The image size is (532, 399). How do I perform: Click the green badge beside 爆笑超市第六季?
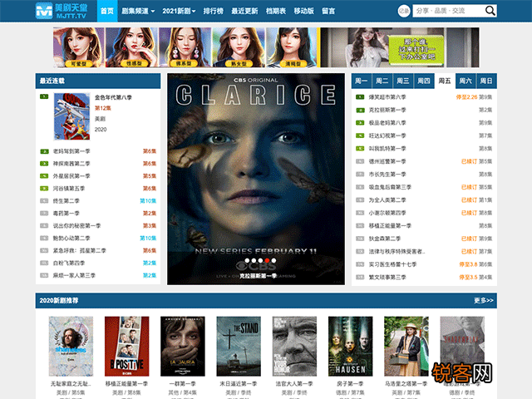tap(360, 97)
